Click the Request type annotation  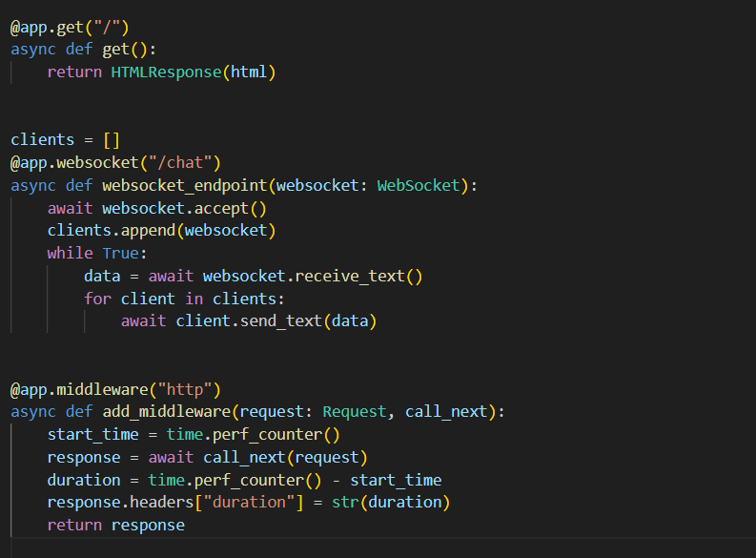355,412
